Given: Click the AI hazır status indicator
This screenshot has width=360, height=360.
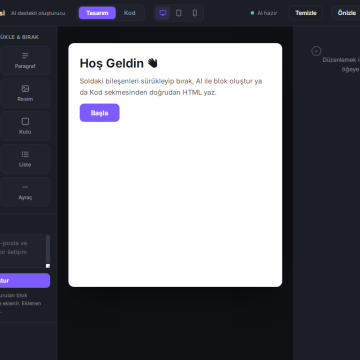Looking at the screenshot, I should [x=264, y=13].
